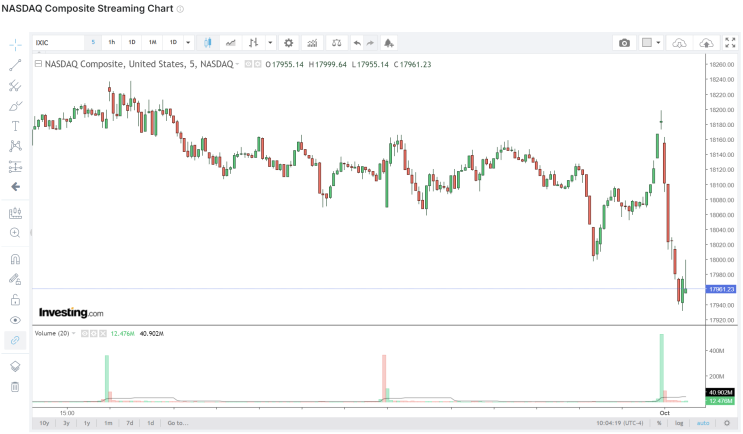The height and width of the screenshot is (434, 743).
Task: Save chart layout to cloud
Action: pos(706,43)
